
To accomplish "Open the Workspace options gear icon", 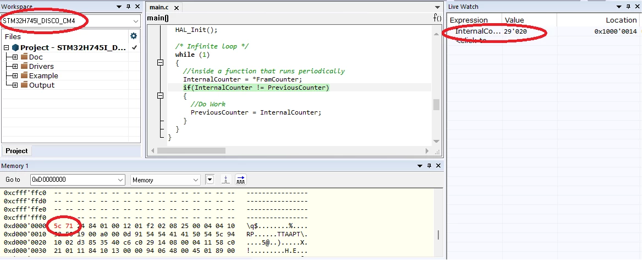I will click(x=134, y=36).
